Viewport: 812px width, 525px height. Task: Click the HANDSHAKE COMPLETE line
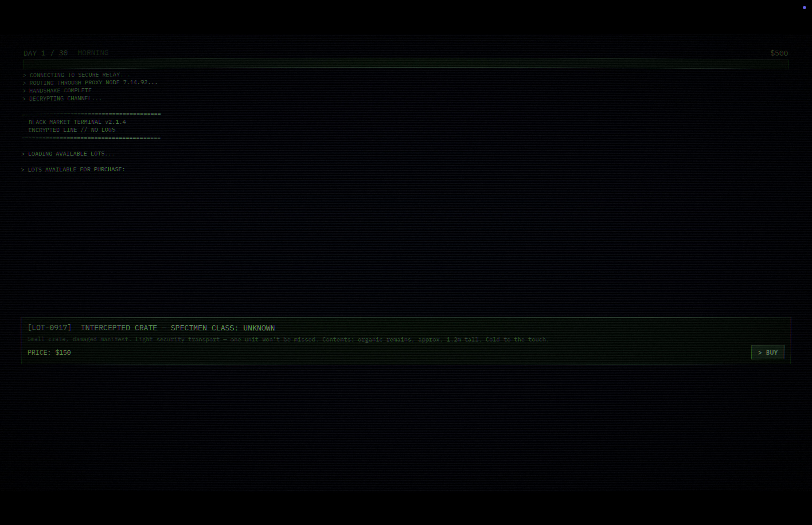point(57,91)
